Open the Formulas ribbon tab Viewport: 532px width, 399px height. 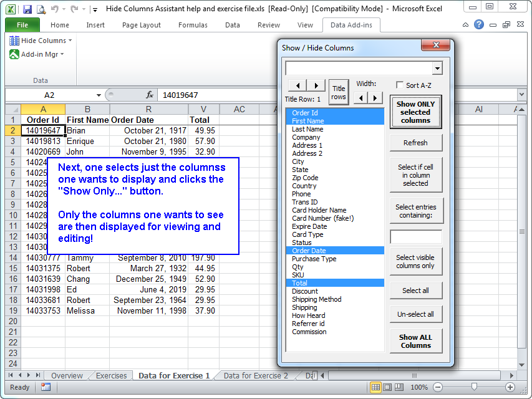click(193, 25)
